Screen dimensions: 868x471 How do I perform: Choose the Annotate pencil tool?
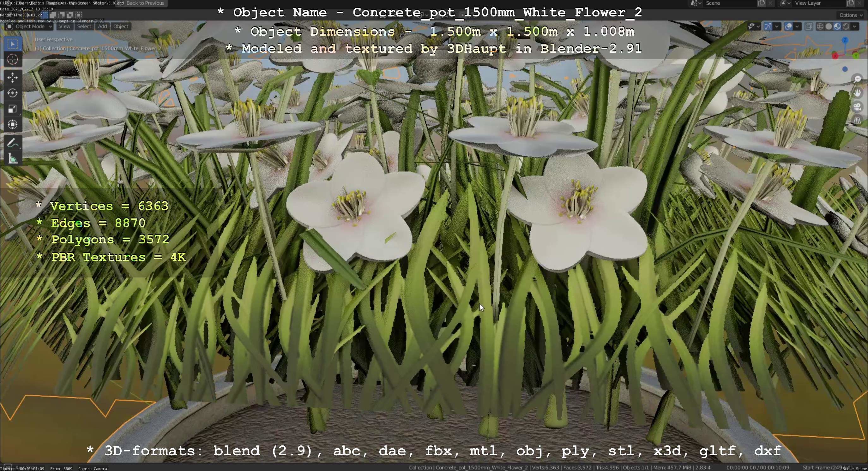tap(12, 143)
